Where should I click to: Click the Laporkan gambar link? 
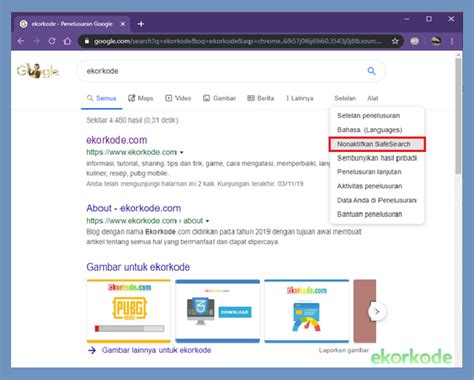point(344,350)
